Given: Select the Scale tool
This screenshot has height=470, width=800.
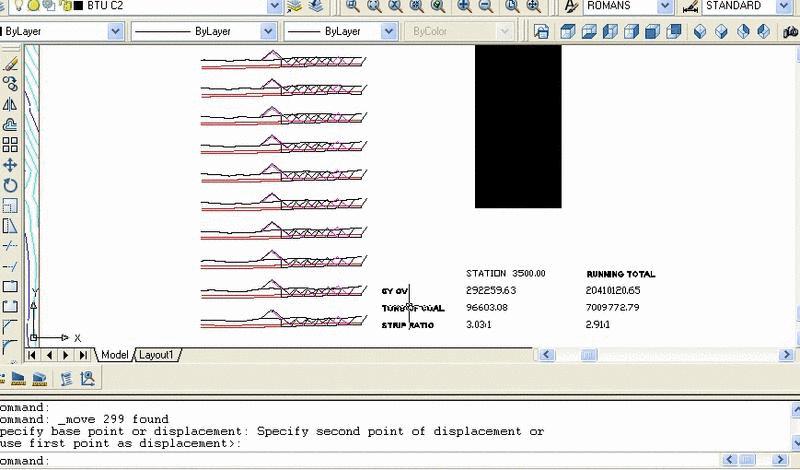Looking at the screenshot, I should click(10, 206).
